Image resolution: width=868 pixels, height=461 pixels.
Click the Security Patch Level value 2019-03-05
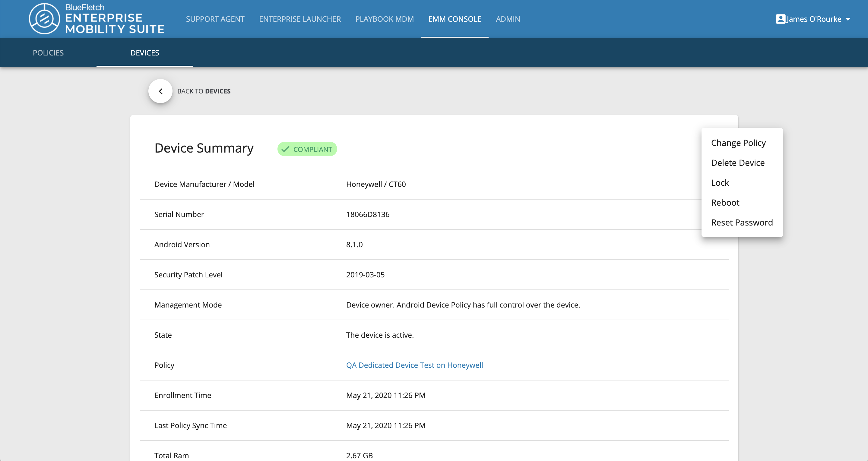pyautogui.click(x=365, y=275)
